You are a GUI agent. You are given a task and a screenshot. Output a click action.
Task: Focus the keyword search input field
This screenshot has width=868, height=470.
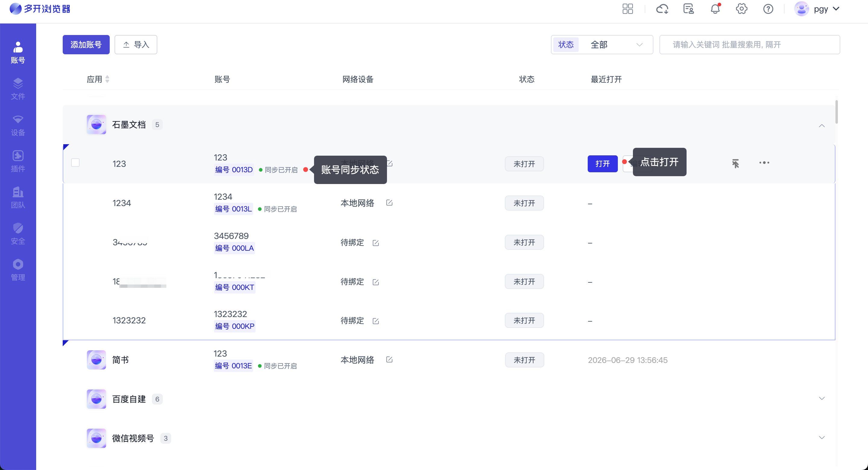pos(749,45)
